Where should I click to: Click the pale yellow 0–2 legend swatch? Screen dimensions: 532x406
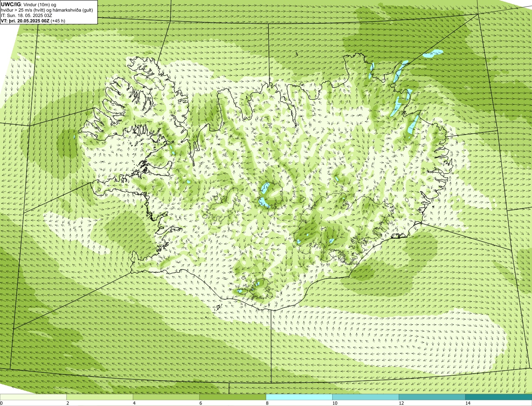point(33,397)
